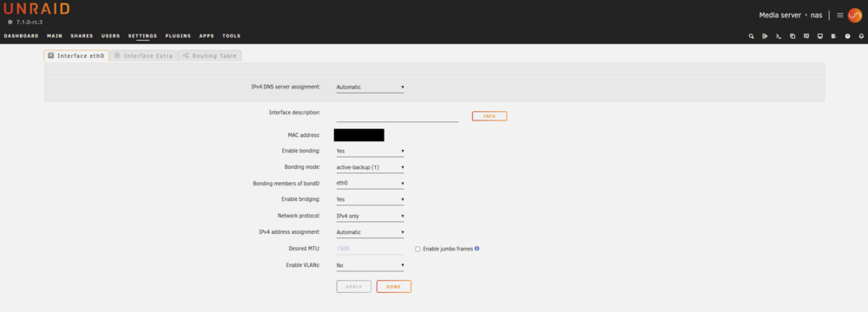This screenshot has width=868, height=312.
Task: Open the notifications bell icon
Action: [861, 36]
